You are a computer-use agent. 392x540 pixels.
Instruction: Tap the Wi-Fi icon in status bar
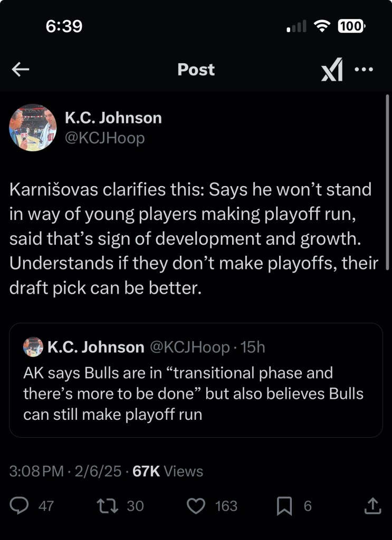tap(320, 26)
